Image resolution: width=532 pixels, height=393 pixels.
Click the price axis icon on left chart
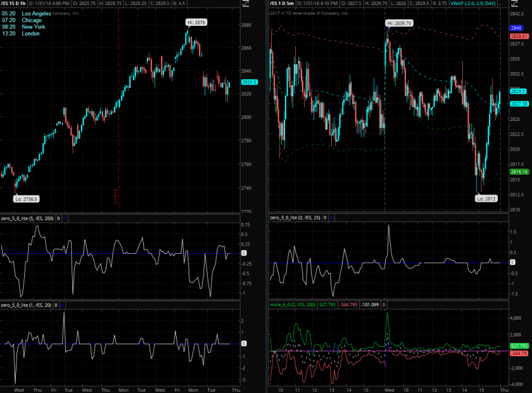pos(245,3)
